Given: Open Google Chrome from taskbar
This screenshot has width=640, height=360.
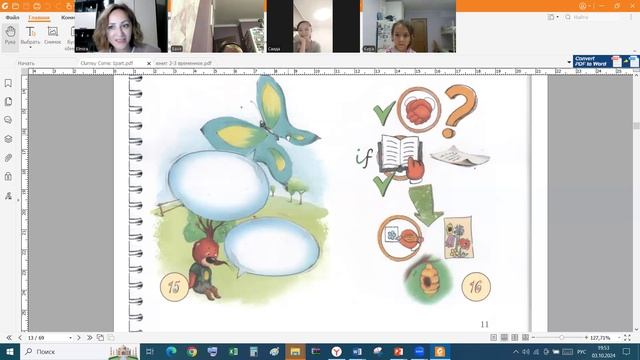Looking at the screenshot, I should point(192,351).
